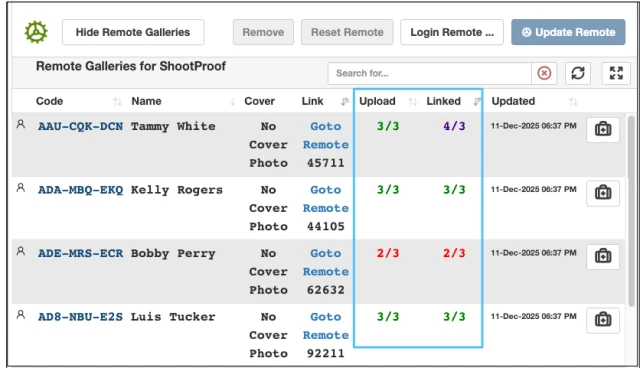Refresh the remote galleries list
Viewport: 640px width, 368px height.
578,73
